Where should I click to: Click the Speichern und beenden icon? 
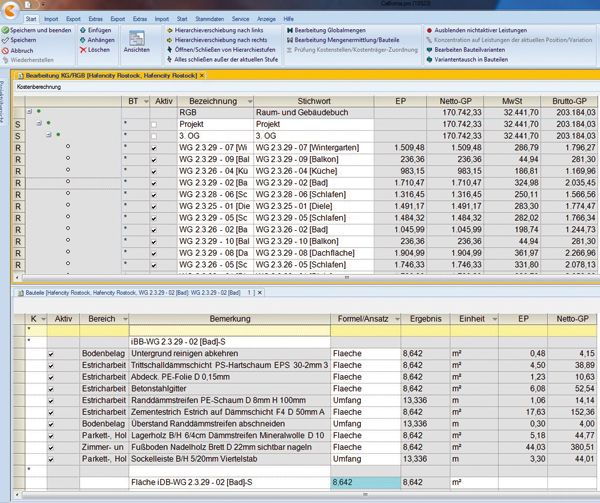tap(5, 31)
